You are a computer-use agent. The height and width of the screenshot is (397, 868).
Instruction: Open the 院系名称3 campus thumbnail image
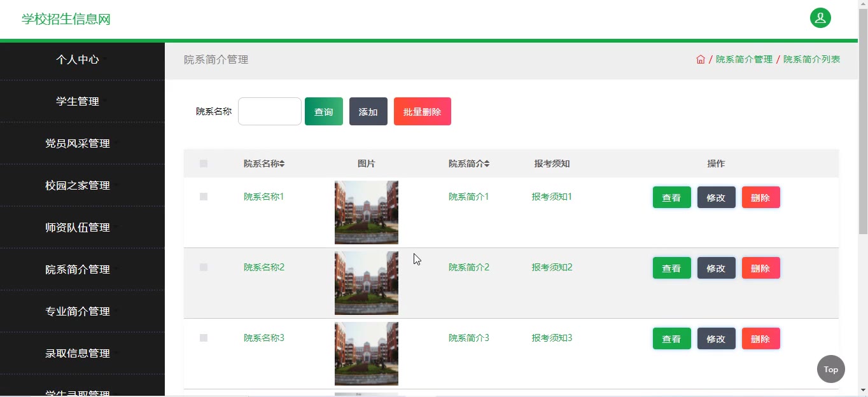(367, 354)
